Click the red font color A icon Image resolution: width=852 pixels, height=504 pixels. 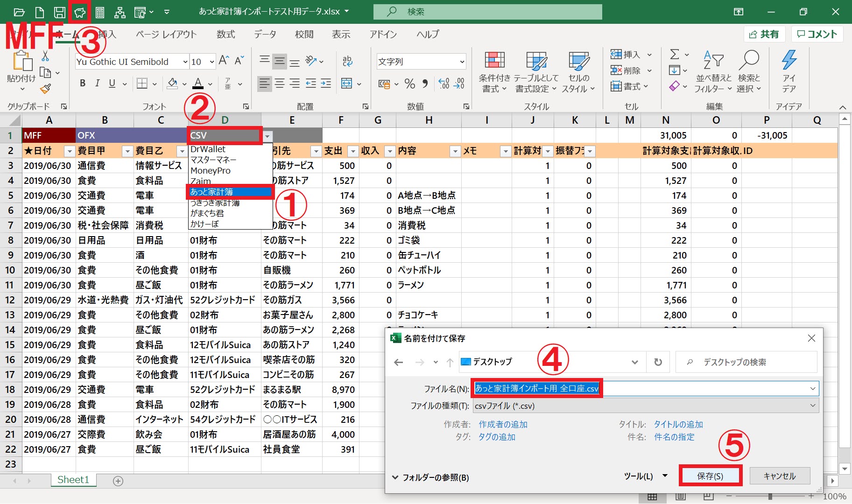click(x=198, y=84)
